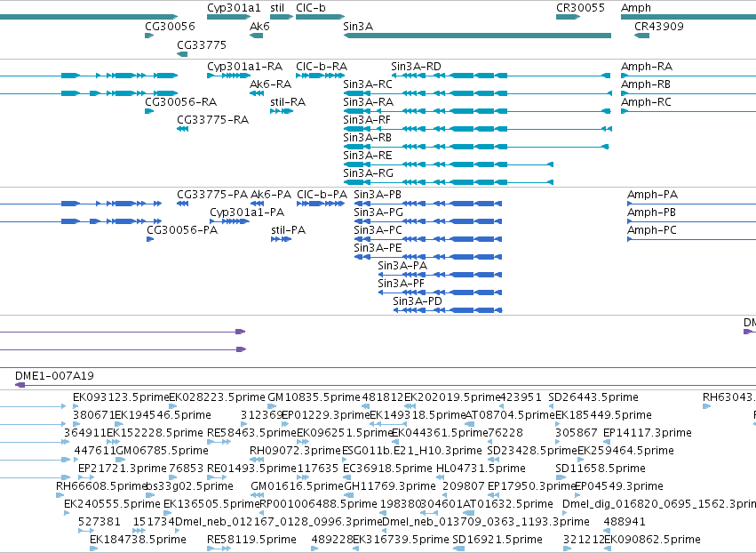Click the GM06785.5prime EST label
This screenshot has width=756, height=553.
click(163, 451)
